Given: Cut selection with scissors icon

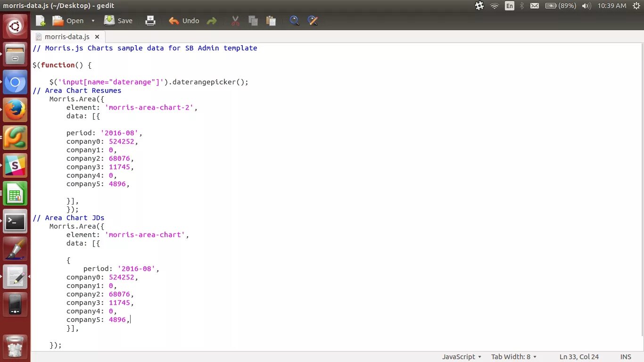Looking at the screenshot, I should 236,21.
